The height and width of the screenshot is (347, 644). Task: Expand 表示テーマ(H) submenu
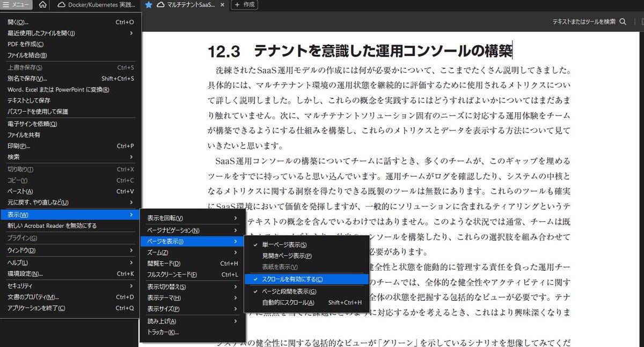pos(193,298)
